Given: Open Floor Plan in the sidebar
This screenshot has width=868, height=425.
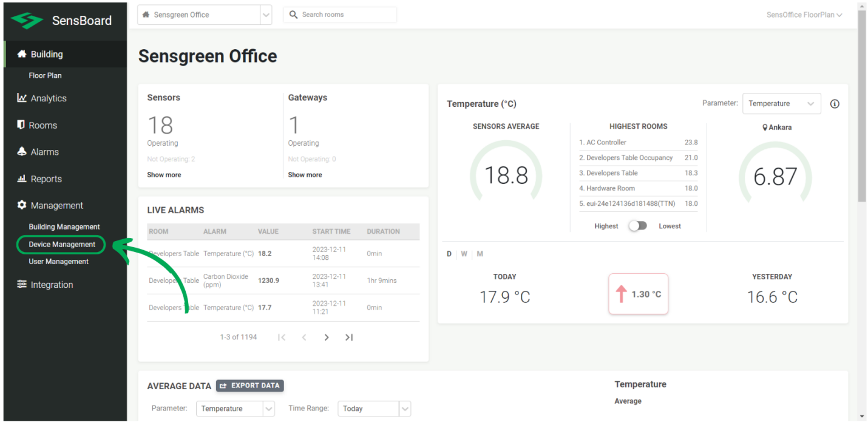Looking at the screenshot, I should click(x=46, y=76).
